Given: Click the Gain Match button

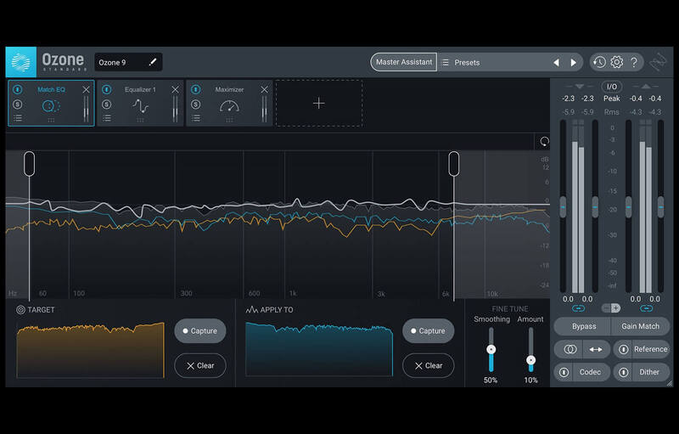Looking at the screenshot, I should click(x=640, y=326).
